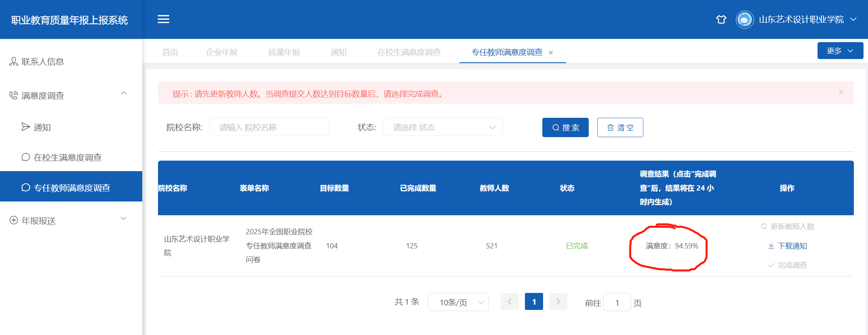
Task: Click the shirt theme icon in header
Action: (721, 19)
